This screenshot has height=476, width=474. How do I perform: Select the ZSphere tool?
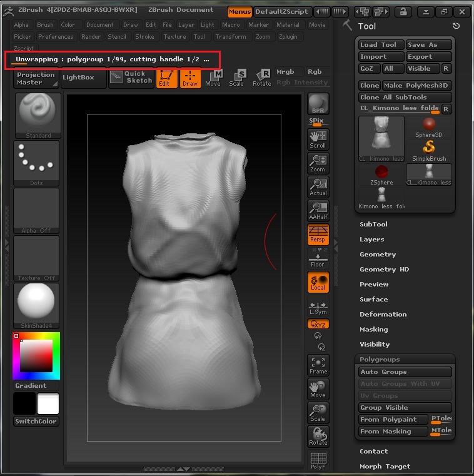(381, 175)
